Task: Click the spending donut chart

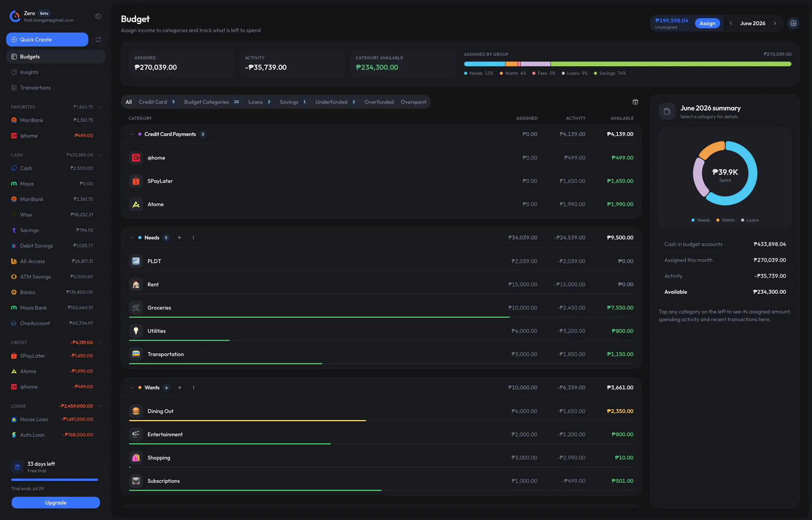Action: [725, 173]
